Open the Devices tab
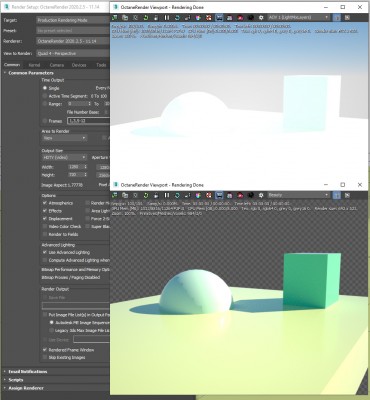The image size is (370, 400). click(x=79, y=65)
